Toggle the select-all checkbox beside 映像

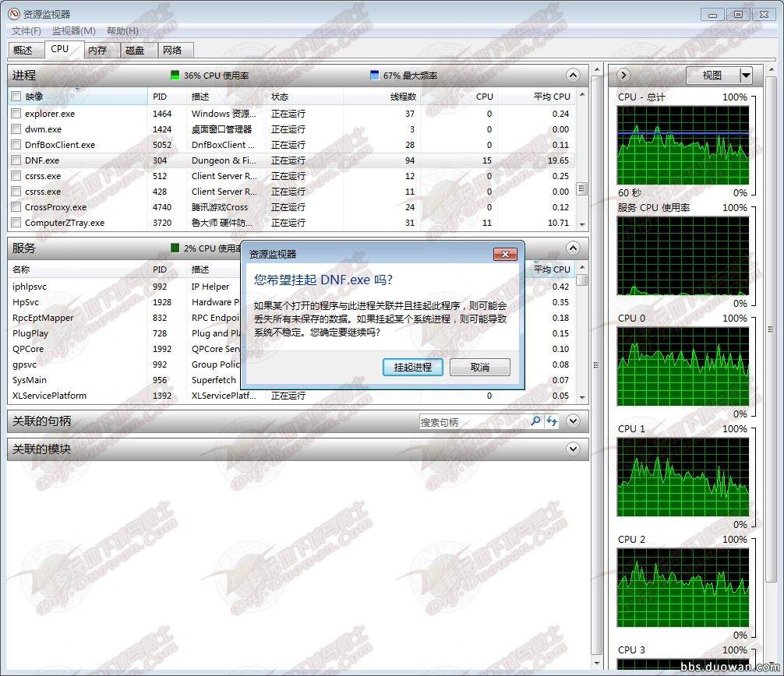click(x=16, y=97)
